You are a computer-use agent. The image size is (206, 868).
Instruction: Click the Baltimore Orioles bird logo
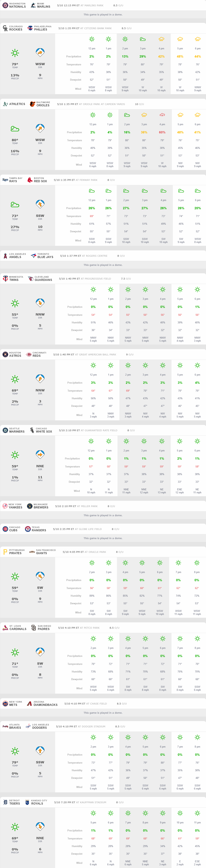coord(32,104)
